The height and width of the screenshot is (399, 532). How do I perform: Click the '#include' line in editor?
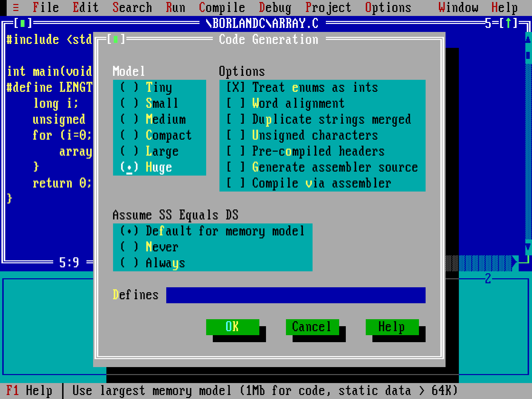tap(49, 39)
